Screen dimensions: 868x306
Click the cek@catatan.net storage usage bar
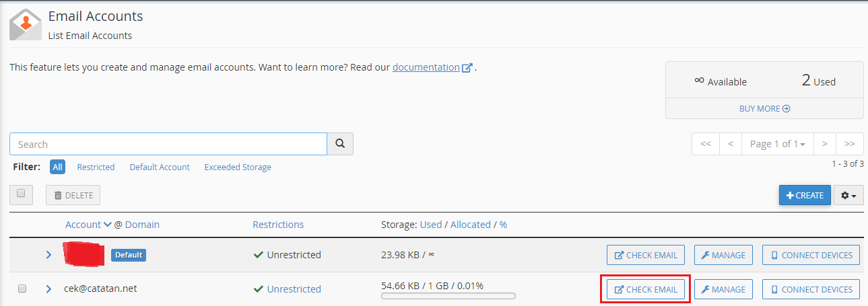448,295
